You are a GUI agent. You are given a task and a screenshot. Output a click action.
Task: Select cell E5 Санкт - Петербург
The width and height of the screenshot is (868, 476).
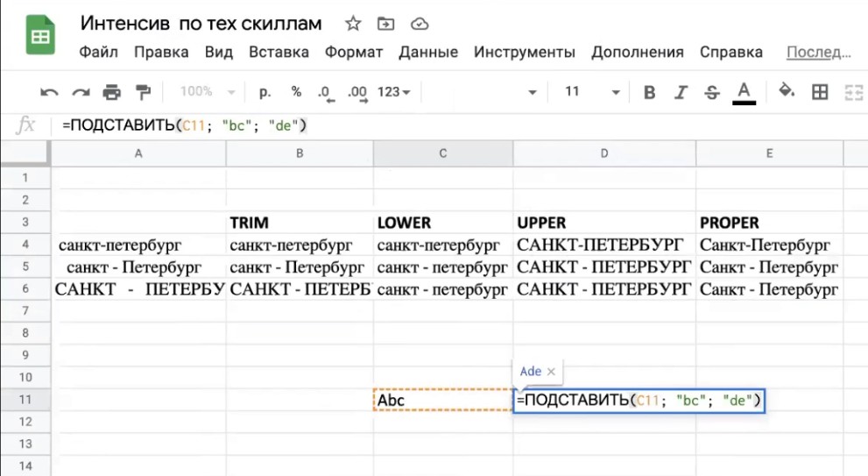[770, 266]
